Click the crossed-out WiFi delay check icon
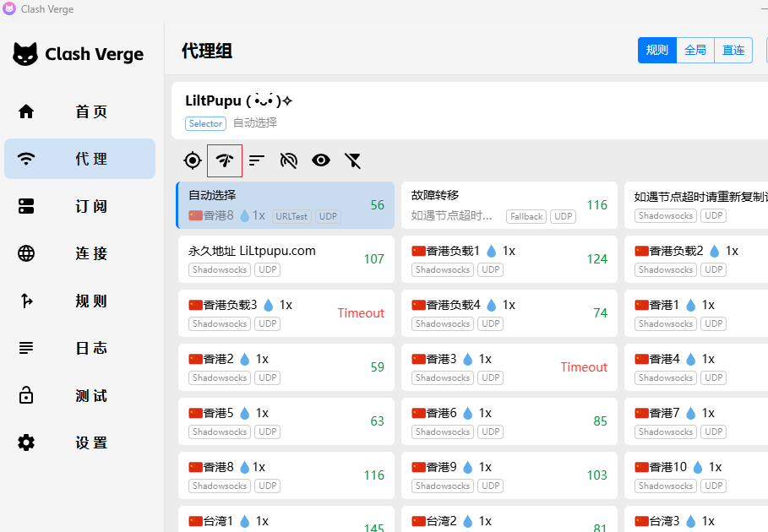This screenshot has height=532, width=768. coord(289,160)
